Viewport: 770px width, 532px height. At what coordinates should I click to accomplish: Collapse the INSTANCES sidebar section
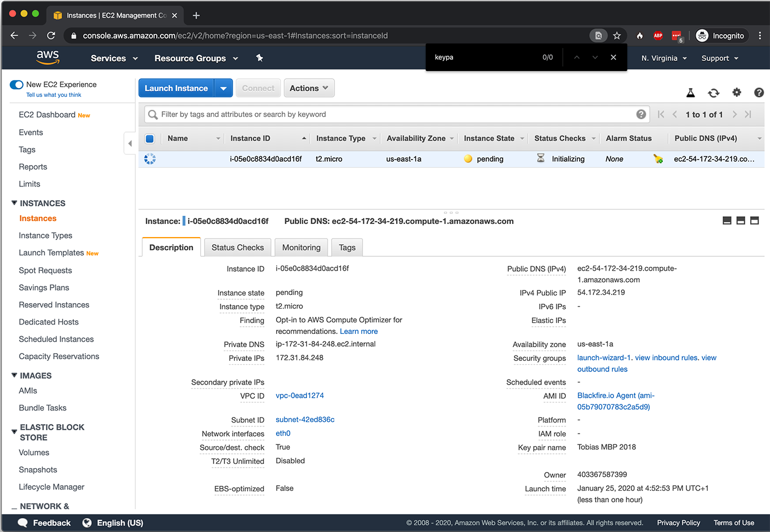click(14, 203)
